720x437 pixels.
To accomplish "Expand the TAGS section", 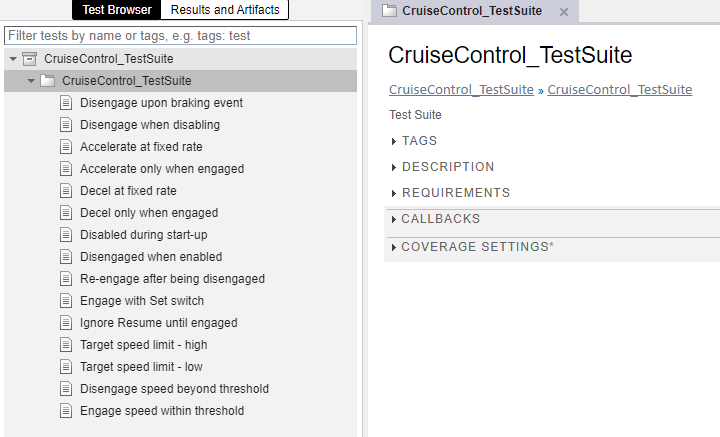I will click(x=395, y=142).
